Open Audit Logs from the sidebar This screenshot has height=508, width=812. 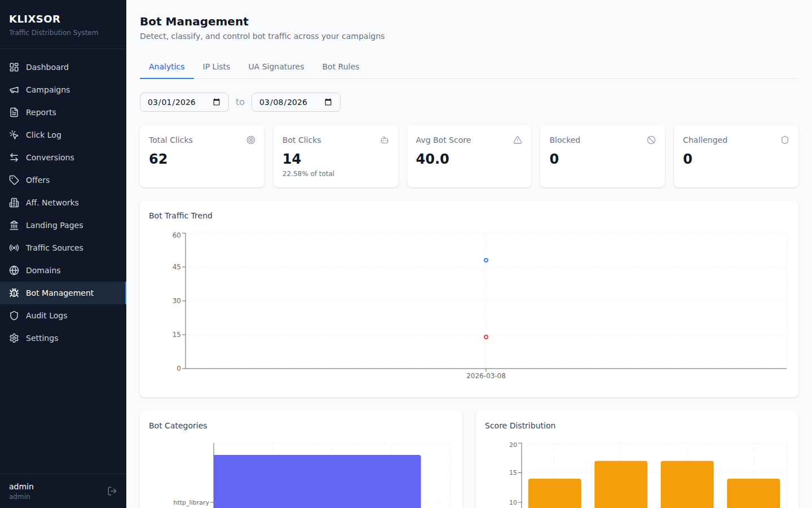click(x=47, y=315)
